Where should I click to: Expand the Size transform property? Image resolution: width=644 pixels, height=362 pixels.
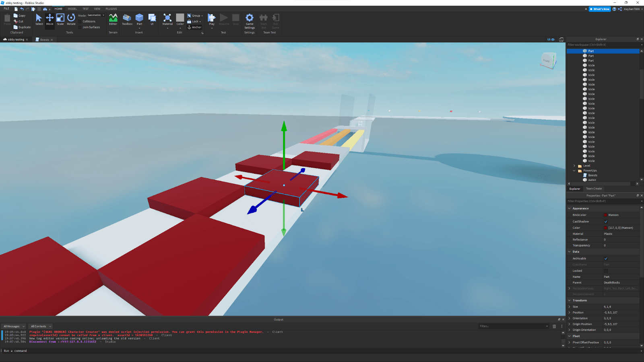[x=569, y=306]
